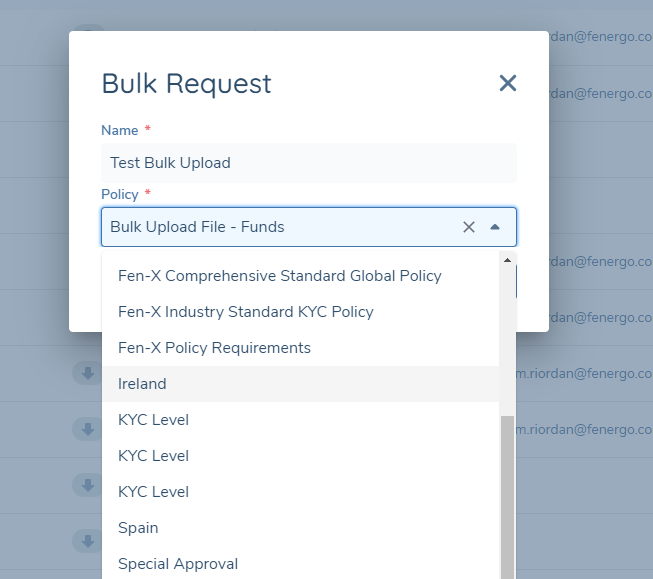The height and width of the screenshot is (579, 653).
Task: Select Fen-X Comprehensive Standard Global Policy
Action: pos(300,276)
